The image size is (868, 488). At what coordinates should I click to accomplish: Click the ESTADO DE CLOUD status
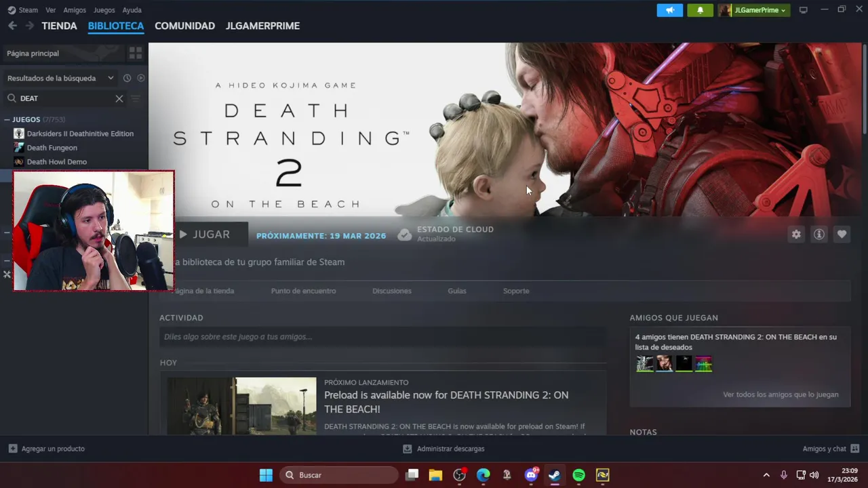tap(446, 234)
